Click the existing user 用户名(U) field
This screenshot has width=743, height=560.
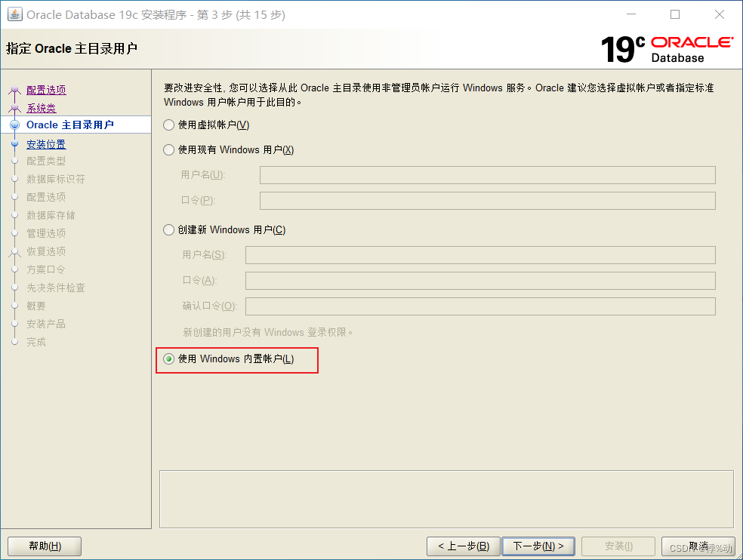coord(487,175)
